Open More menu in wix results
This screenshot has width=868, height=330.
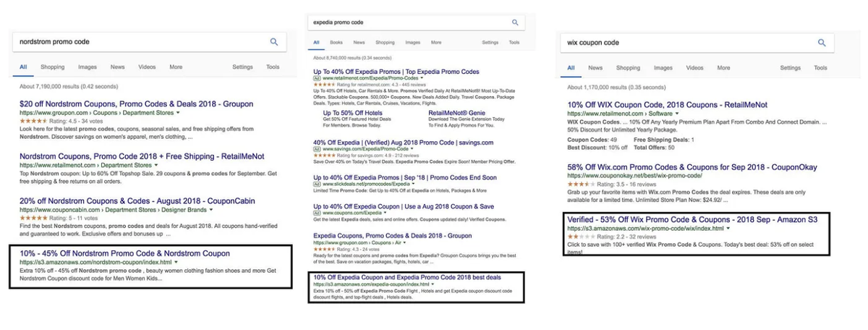pos(723,68)
